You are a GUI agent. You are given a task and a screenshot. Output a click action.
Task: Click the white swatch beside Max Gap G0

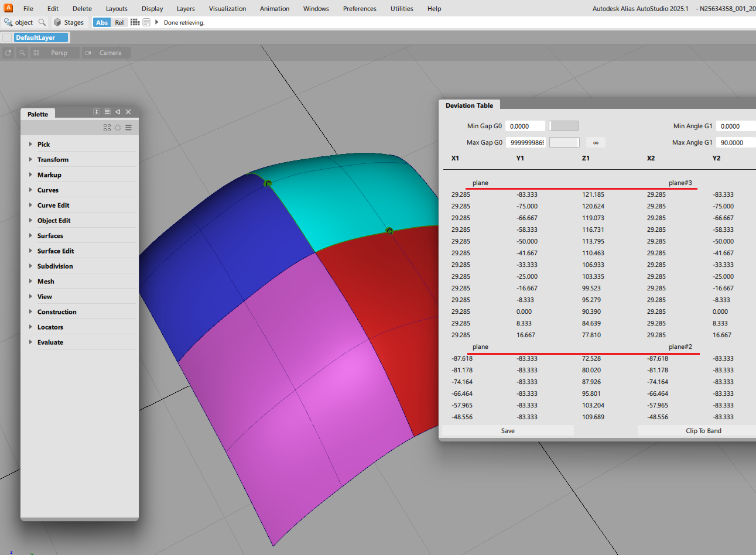pos(564,142)
